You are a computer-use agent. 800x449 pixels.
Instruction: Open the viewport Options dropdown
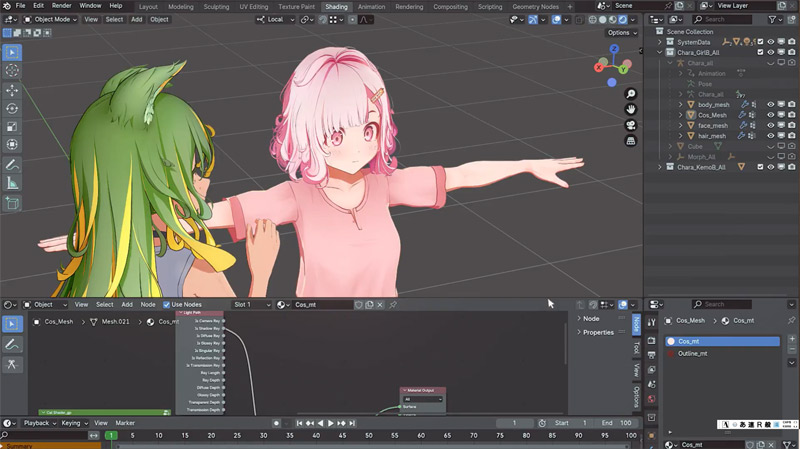coord(622,33)
